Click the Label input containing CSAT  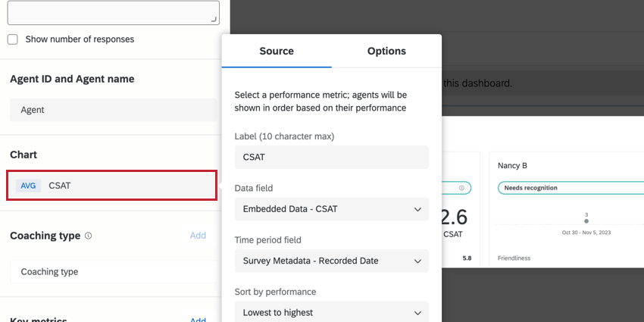(x=331, y=158)
